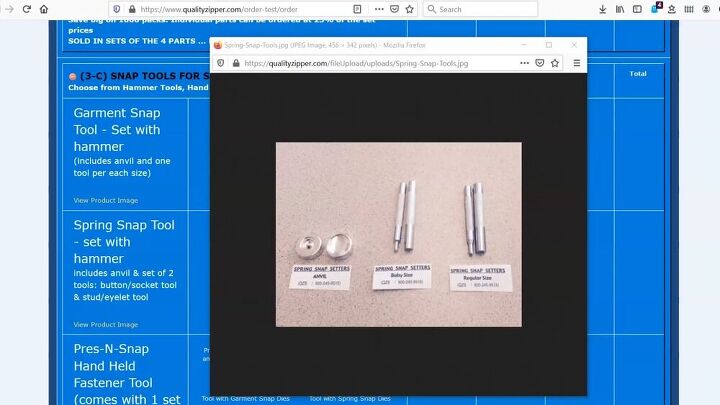Click the forward arrow in main Firefox toolbar
The height and width of the screenshot is (405, 720).
tap(9, 9)
